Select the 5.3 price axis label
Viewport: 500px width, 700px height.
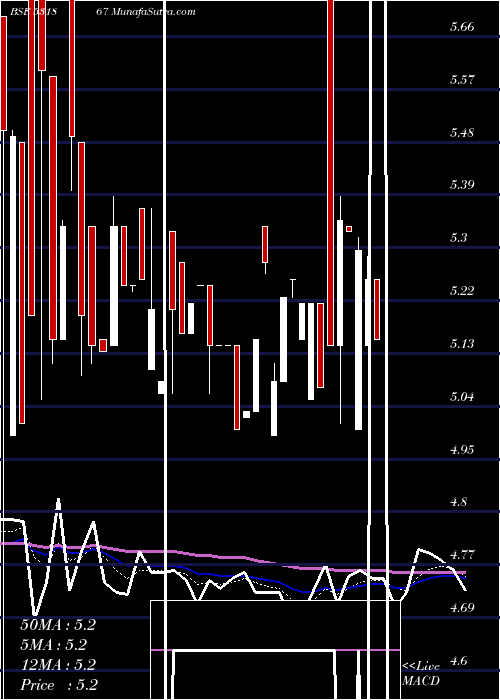pyautogui.click(x=458, y=238)
